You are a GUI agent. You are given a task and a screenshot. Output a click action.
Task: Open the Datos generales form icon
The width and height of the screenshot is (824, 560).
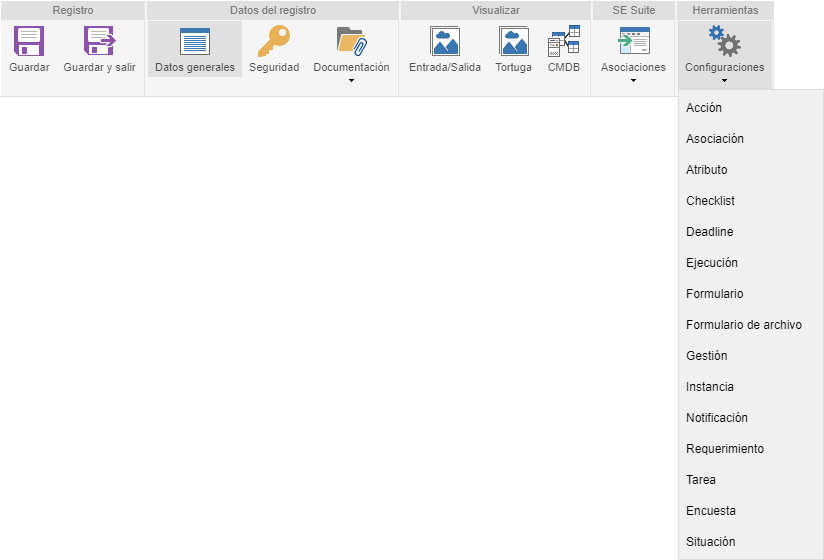click(194, 41)
